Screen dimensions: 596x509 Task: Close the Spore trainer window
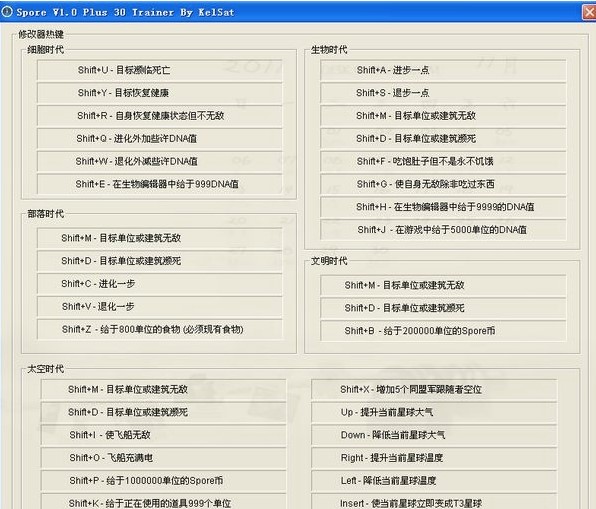coord(589,12)
